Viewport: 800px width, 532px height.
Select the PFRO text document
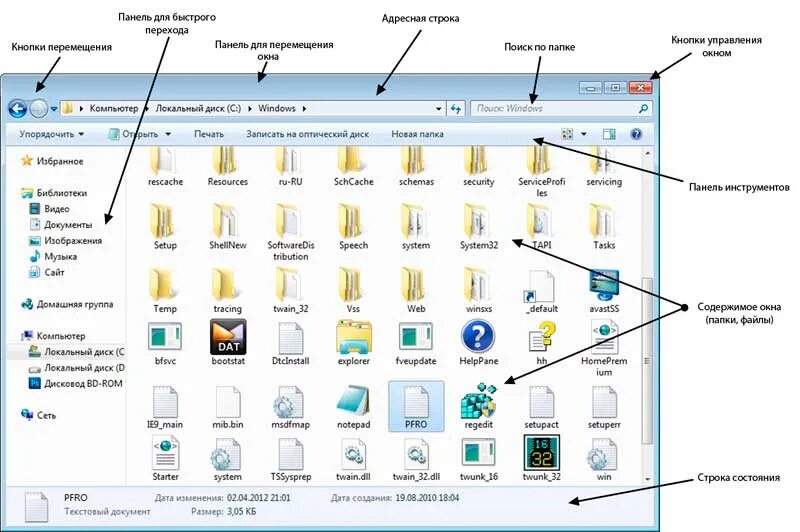click(x=416, y=407)
